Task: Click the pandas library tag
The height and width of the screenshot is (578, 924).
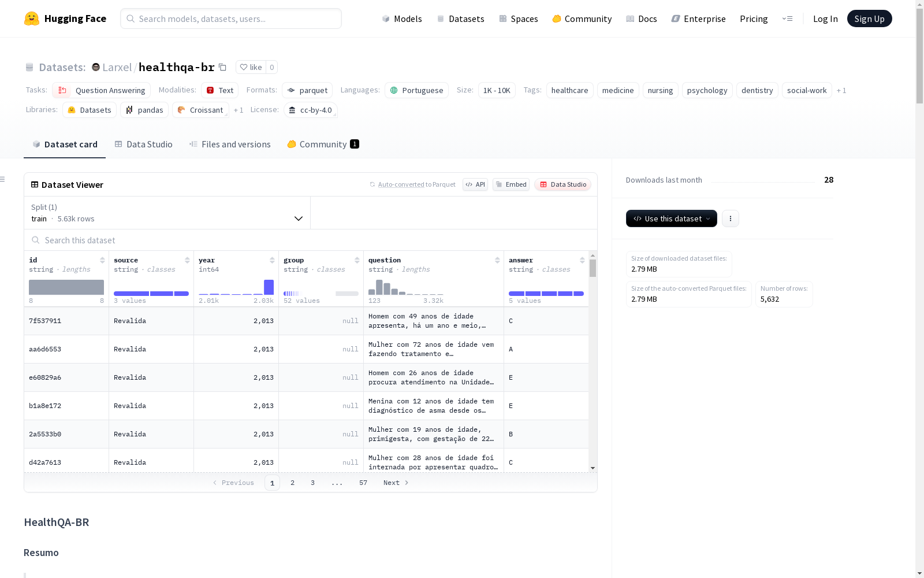Action: [144, 110]
